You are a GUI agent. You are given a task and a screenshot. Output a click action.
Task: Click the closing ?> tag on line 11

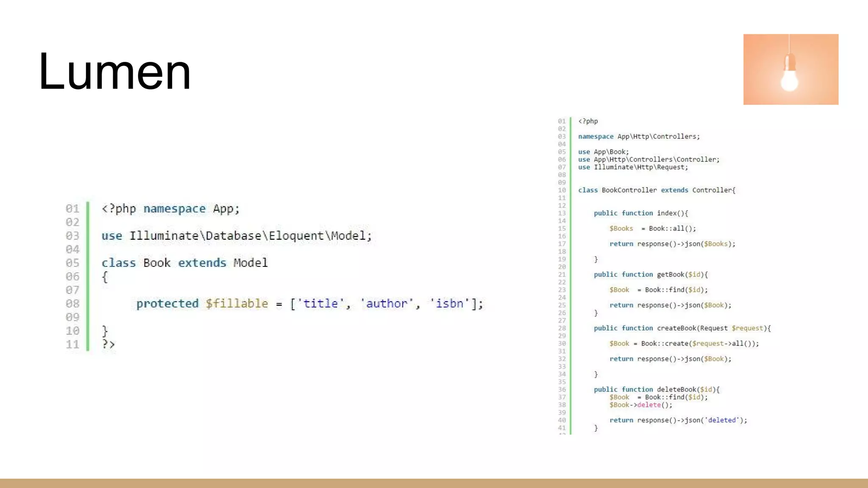click(x=108, y=344)
